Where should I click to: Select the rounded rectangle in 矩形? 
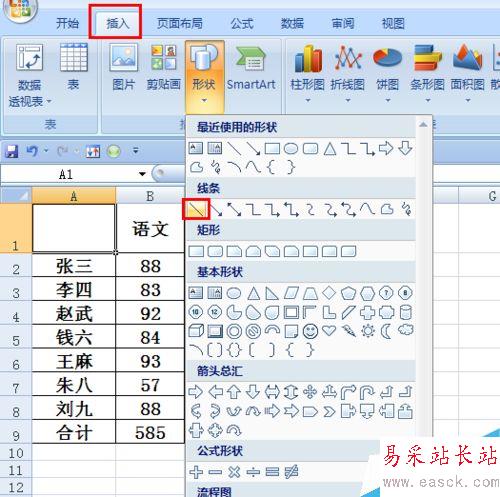click(215, 251)
